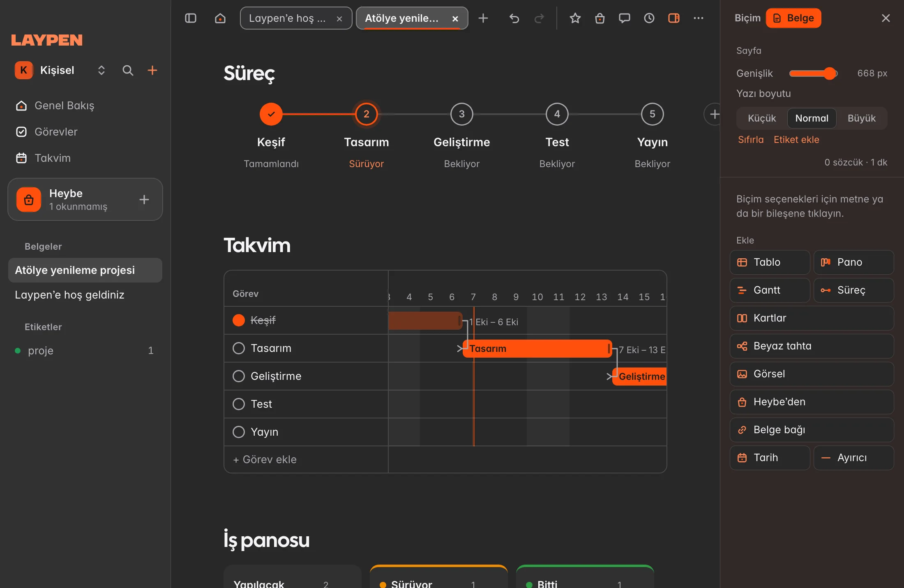Select Büyük font size option
The image size is (904, 588).
(862, 118)
